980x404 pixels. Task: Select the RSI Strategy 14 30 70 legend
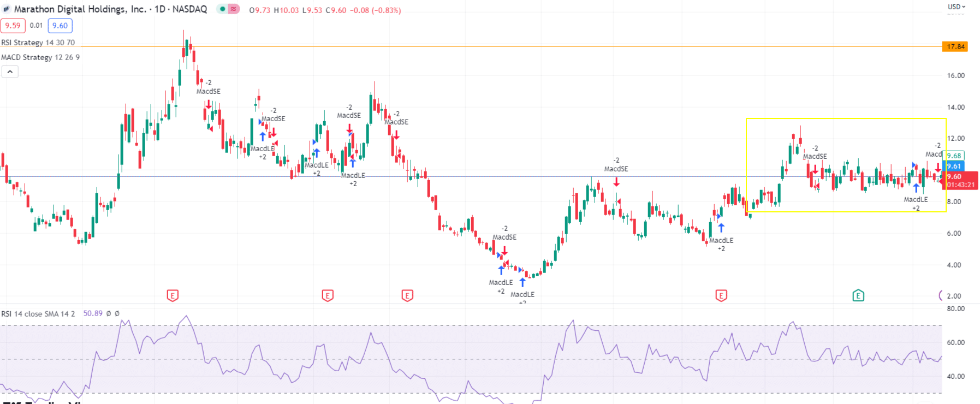click(x=38, y=43)
